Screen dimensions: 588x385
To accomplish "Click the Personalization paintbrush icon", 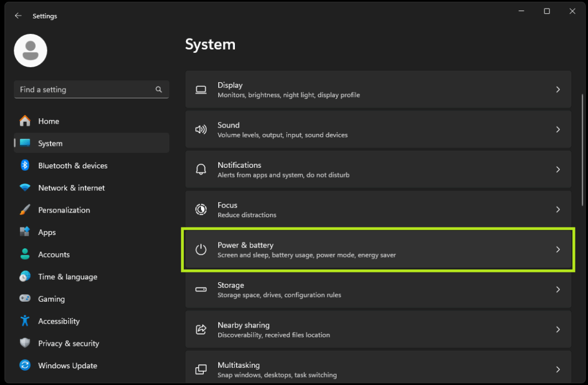I will click(25, 209).
